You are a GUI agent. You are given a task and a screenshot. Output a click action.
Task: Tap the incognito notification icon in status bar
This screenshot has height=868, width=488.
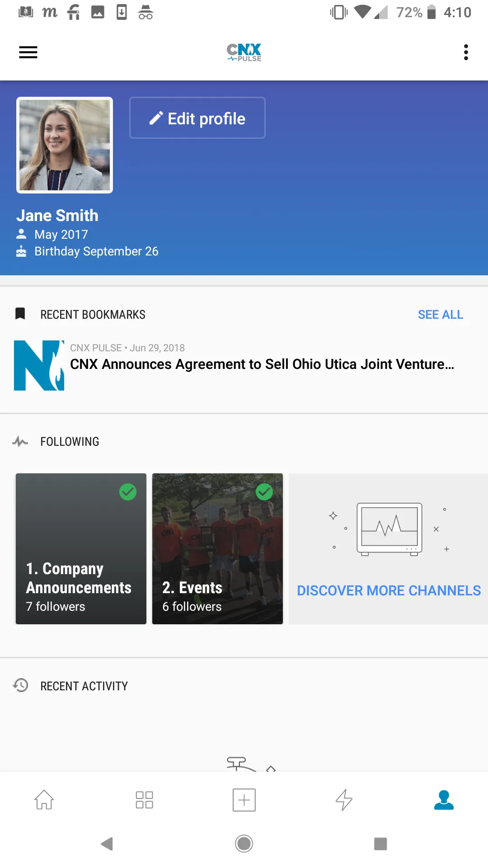[x=145, y=12]
